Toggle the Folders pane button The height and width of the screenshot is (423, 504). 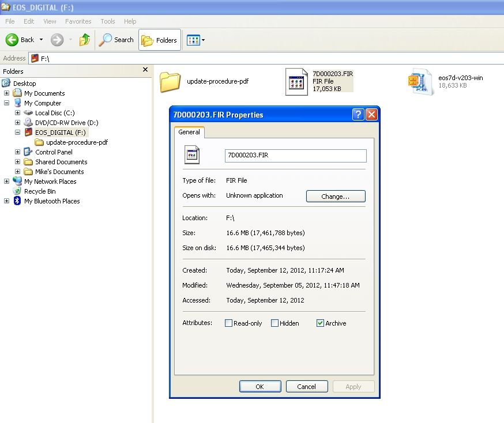pos(159,40)
